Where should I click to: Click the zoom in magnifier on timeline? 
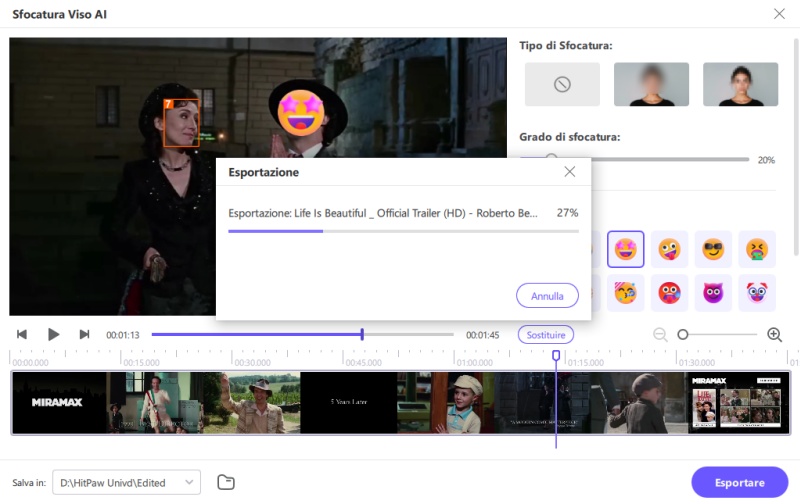(x=774, y=335)
